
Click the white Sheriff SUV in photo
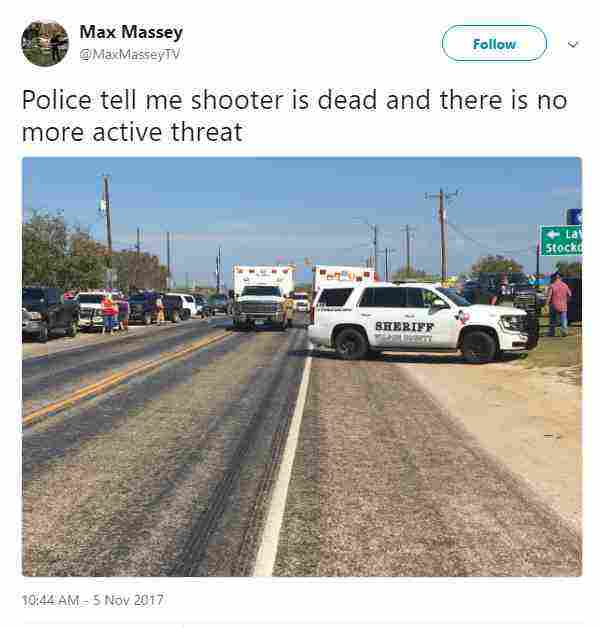[421, 322]
